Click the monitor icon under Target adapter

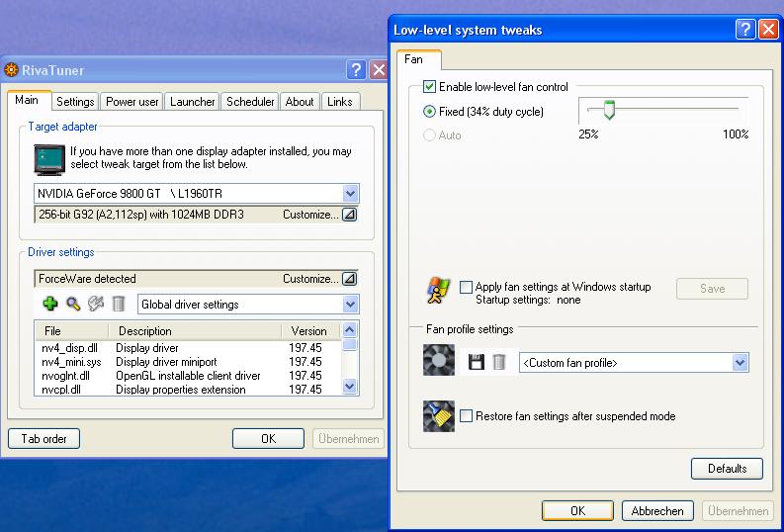(49, 159)
